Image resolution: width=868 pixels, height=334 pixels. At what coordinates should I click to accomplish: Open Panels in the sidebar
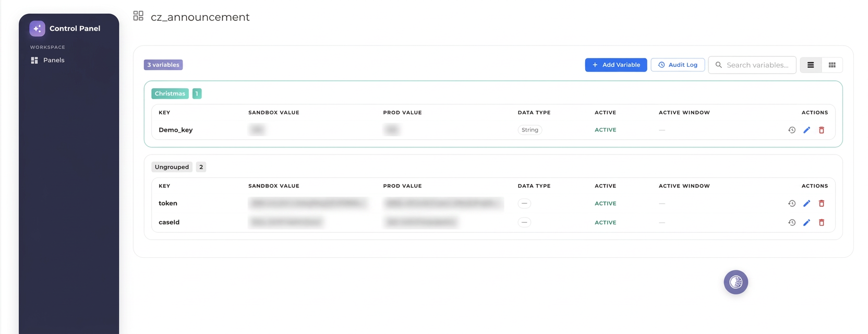click(47, 60)
